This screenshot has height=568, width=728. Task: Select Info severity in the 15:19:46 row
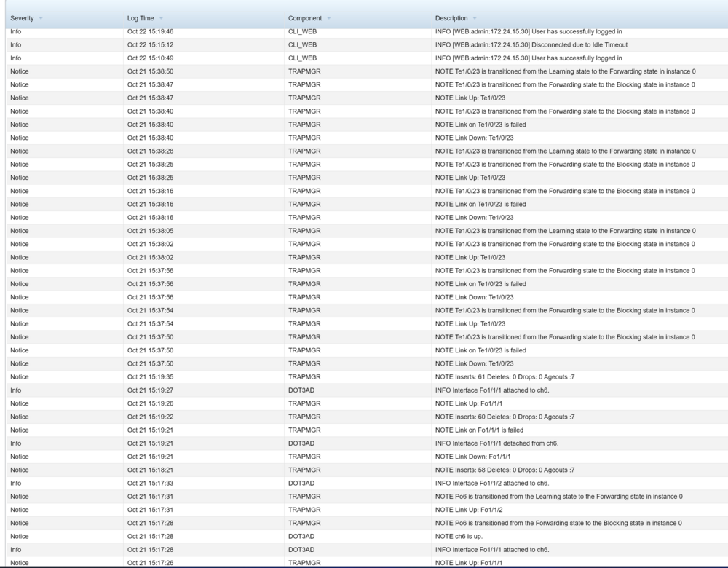tap(16, 31)
